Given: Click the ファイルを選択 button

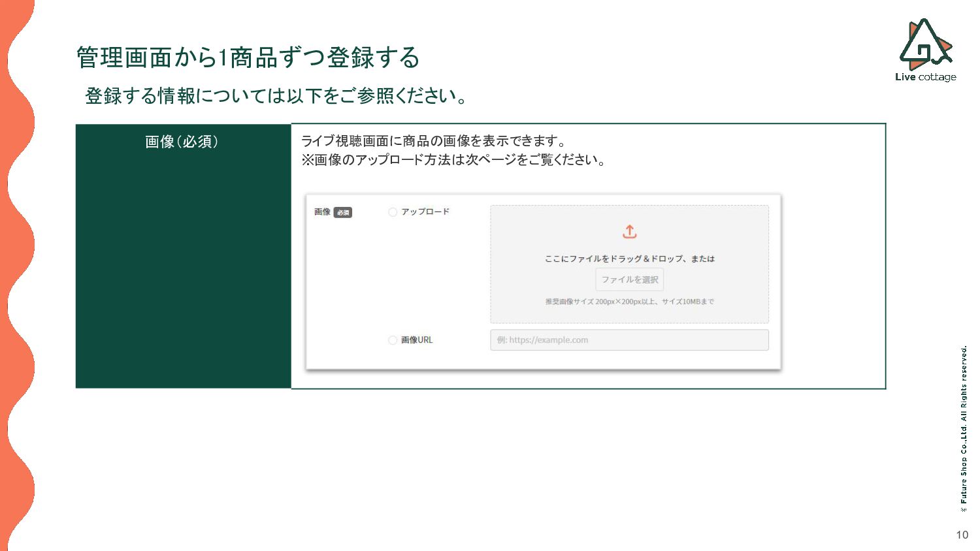Looking at the screenshot, I should 630,279.
